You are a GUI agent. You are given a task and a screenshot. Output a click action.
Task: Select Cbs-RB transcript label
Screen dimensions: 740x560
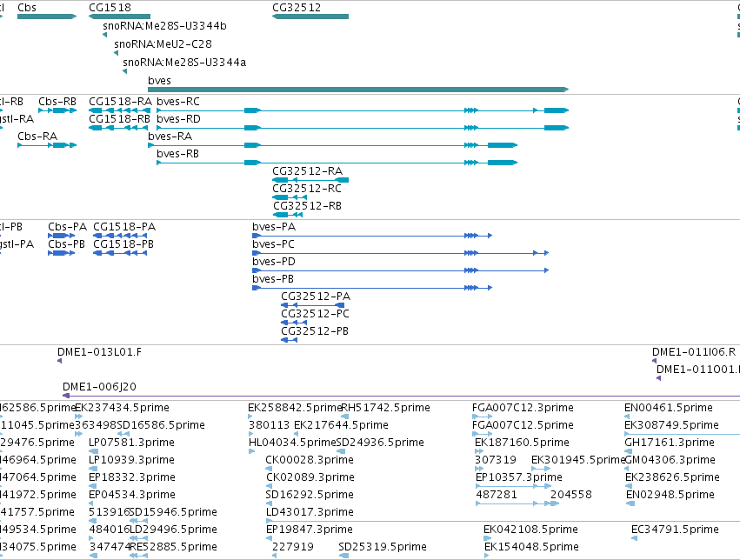(57, 102)
